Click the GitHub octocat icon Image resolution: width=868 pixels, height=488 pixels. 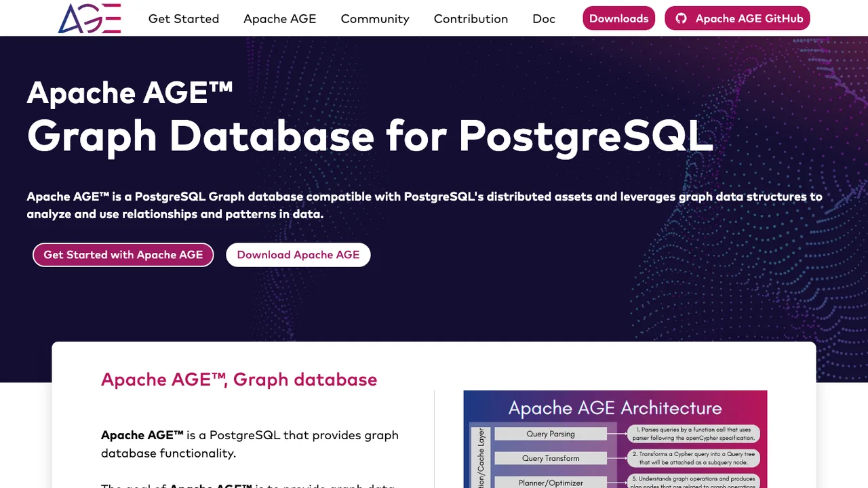681,18
